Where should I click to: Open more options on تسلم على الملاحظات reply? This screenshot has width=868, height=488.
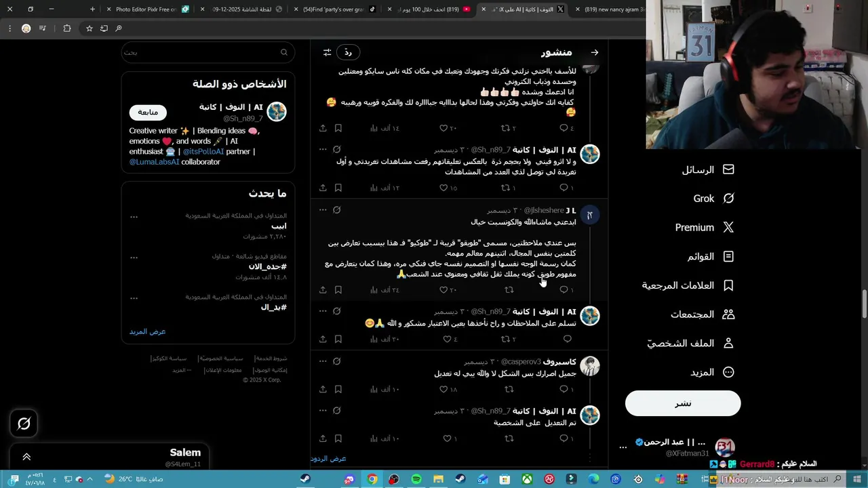(x=323, y=311)
